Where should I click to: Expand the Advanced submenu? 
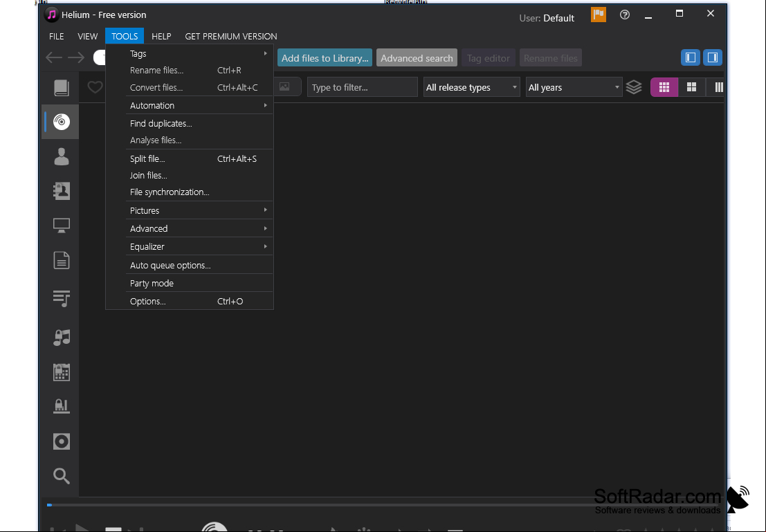pyautogui.click(x=190, y=228)
